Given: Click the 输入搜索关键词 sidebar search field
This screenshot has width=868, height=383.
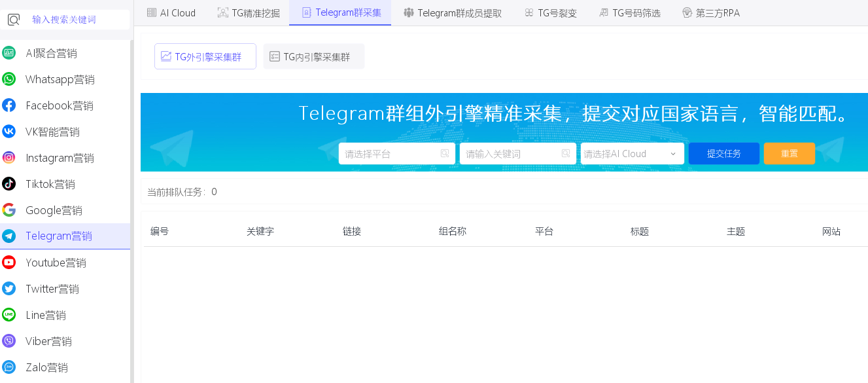Looking at the screenshot, I should [65, 20].
